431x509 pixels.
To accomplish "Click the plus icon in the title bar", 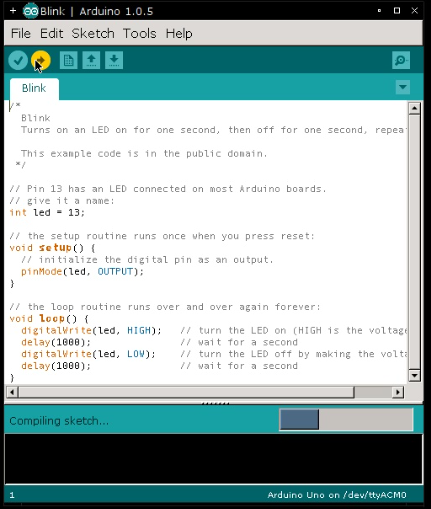I will pyautogui.click(x=13, y=11).
